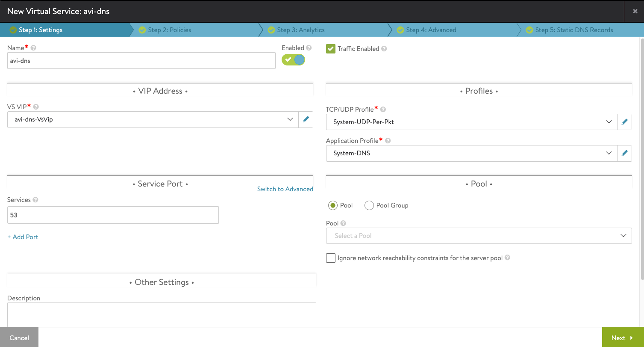Click the help icon beside Pool label
The width and height of the screenshot is (644, 347).
click(x=343, y=223)
